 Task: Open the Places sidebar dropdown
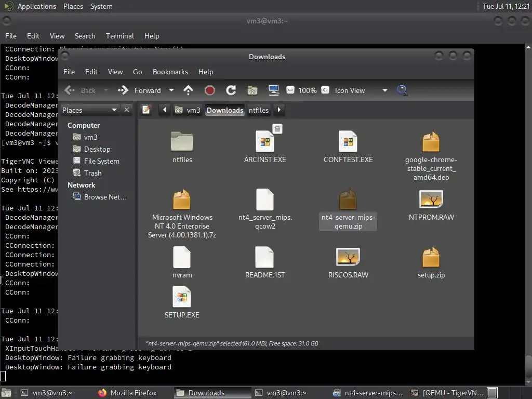[89, 110]
